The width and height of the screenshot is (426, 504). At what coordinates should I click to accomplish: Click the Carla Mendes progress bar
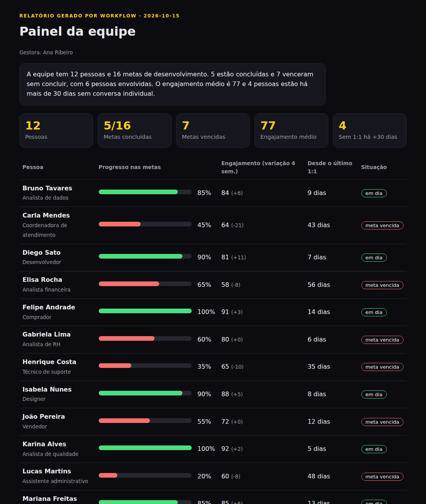coord(145,224)
